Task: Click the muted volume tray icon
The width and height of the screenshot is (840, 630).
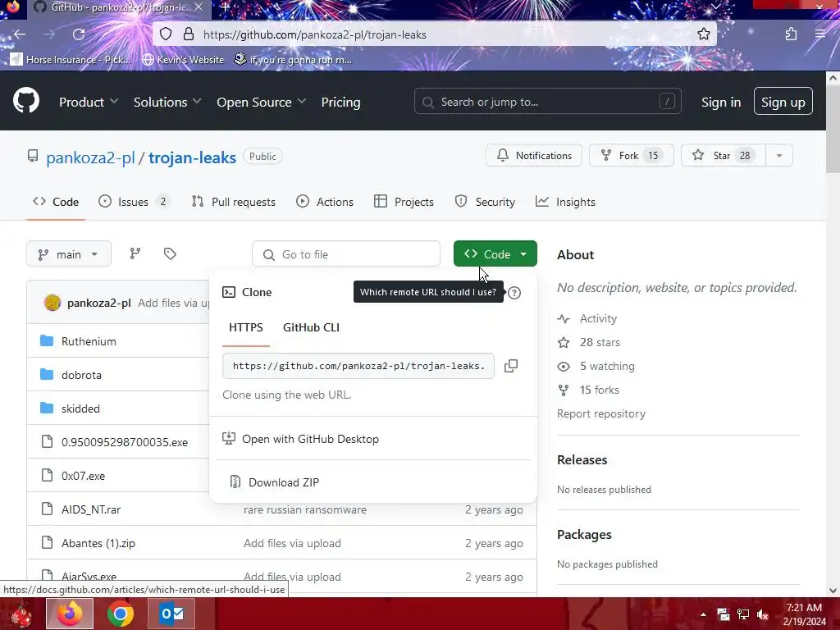Action: (x=763, y=614)
